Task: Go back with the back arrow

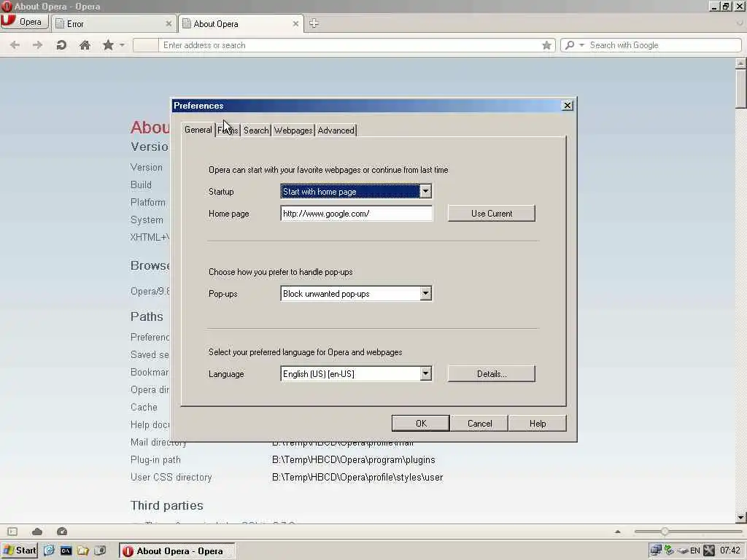Action: coord(15,45)
